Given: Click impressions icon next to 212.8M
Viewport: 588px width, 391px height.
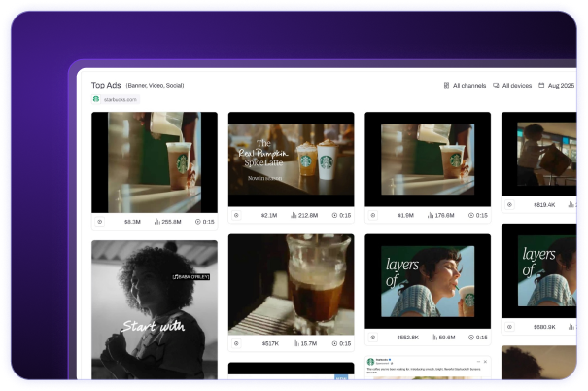Looking at the screenshot, I should [x=293, y=215].
